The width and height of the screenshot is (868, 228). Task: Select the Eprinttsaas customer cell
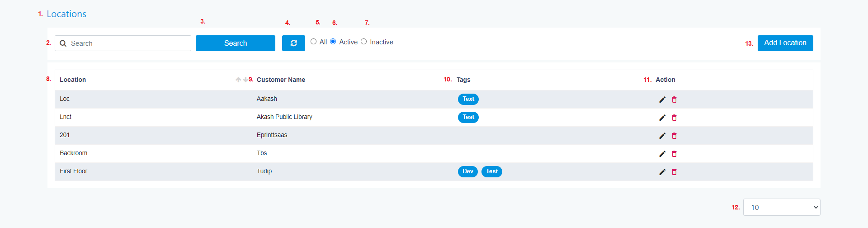click(x=272, y=135)
